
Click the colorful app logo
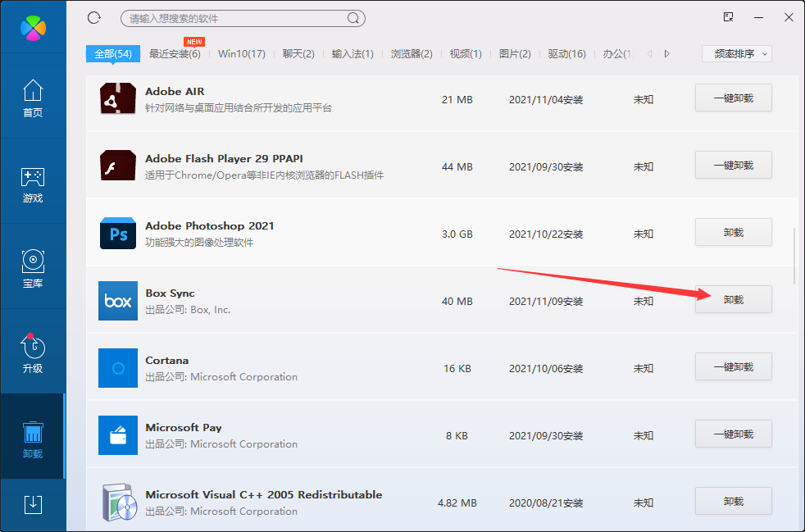click(33, 28)
